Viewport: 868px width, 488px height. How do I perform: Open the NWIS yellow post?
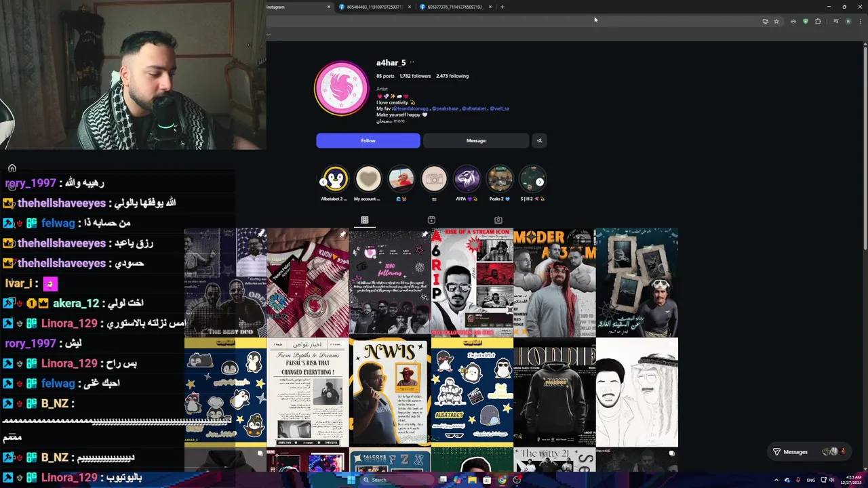(390, 392)
